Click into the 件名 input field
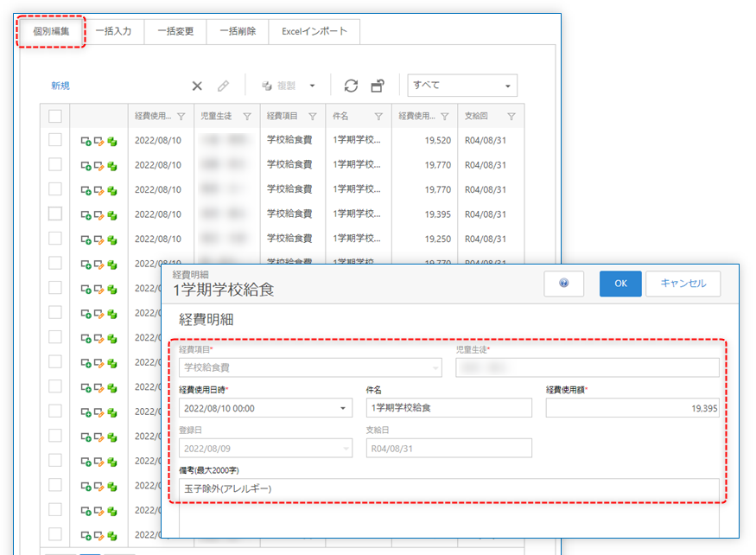 click(x=449, y=408)
